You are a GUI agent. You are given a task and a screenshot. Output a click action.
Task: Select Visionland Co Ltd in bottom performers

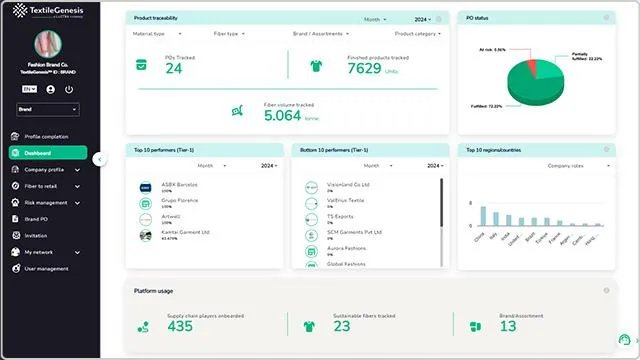348,184
